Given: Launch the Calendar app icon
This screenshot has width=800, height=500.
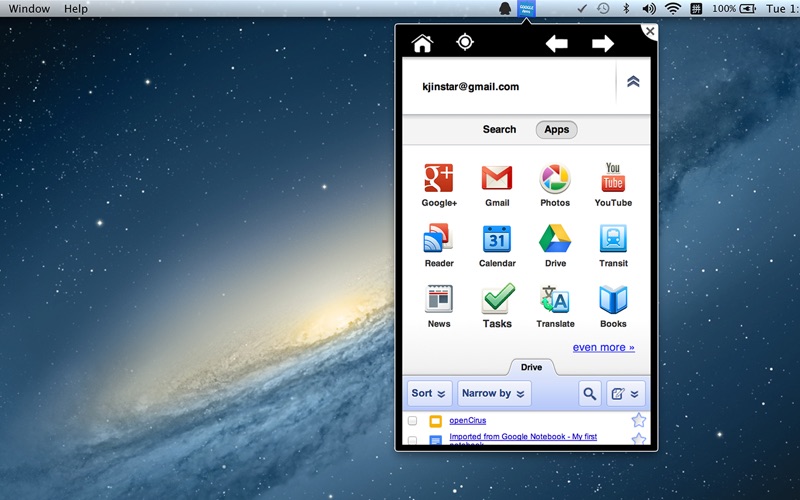Looking at the screenshot, I should tap(497, 238).
